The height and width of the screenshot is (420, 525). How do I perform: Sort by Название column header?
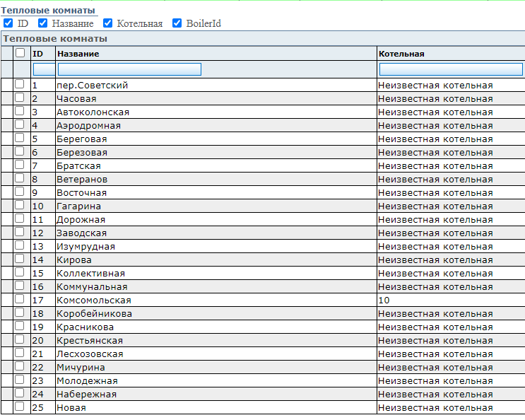point(78,54)
